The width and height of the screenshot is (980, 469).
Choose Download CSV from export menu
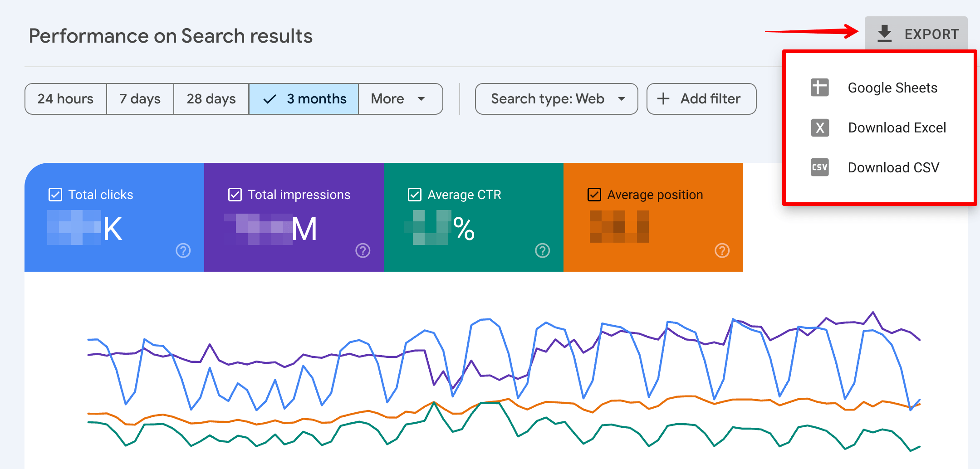pyautogui.click(x=892, y=167)
